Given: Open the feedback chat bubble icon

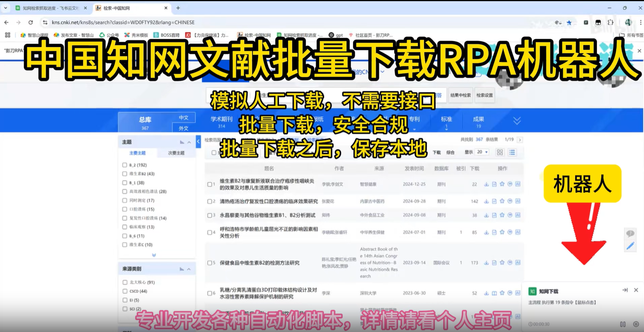Looking at the screenshot, I should [630, 233].
